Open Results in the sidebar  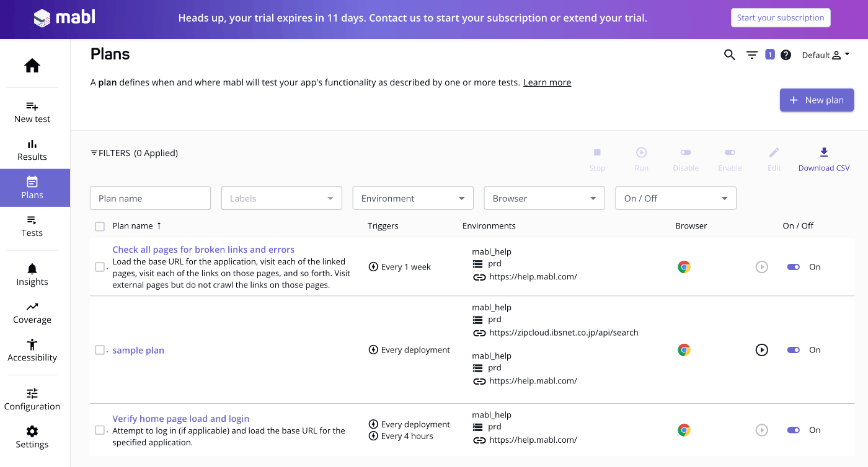coord(32,150)
